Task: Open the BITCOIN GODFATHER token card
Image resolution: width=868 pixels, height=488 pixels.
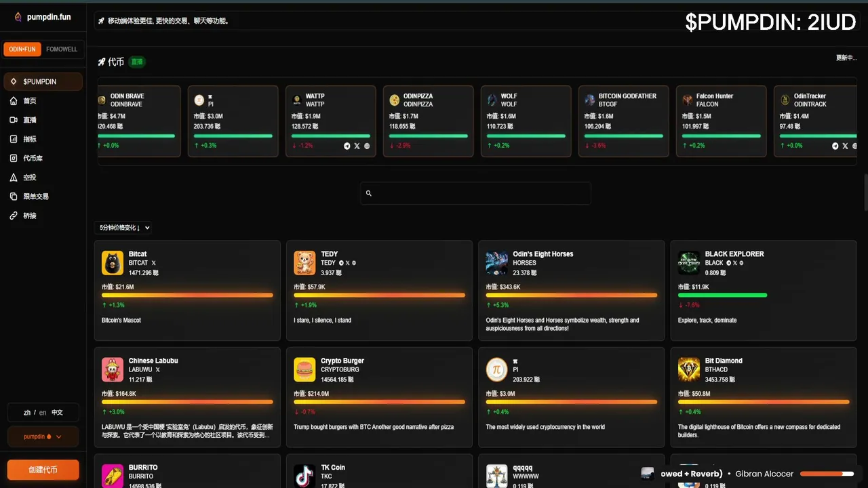Action: pyautogui.click(x=623, y=121)
